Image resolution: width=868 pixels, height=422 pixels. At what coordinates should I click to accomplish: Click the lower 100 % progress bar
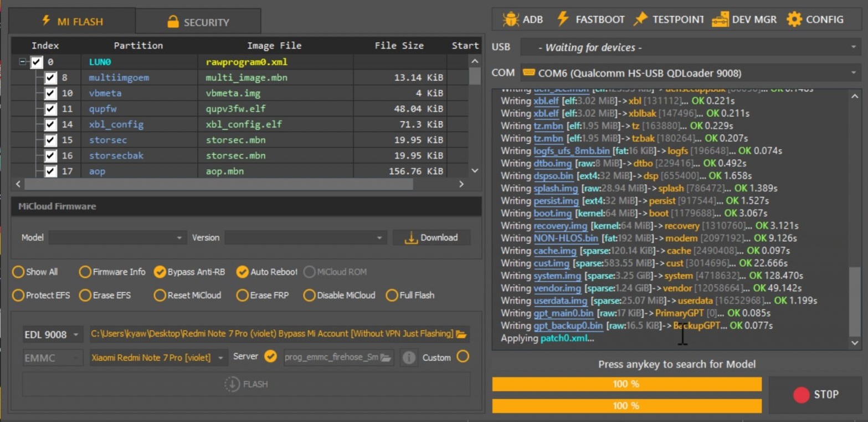click(x=626, y=406)
